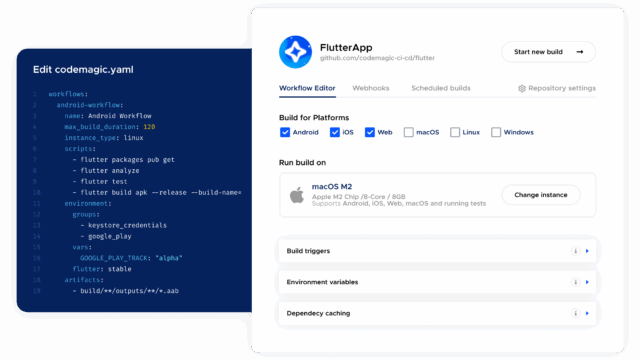The height and width of the screenshot is (360, 640).
Task: Click the info icon for Build triggers
Action: pyautogui.click(x=575, y=251)
